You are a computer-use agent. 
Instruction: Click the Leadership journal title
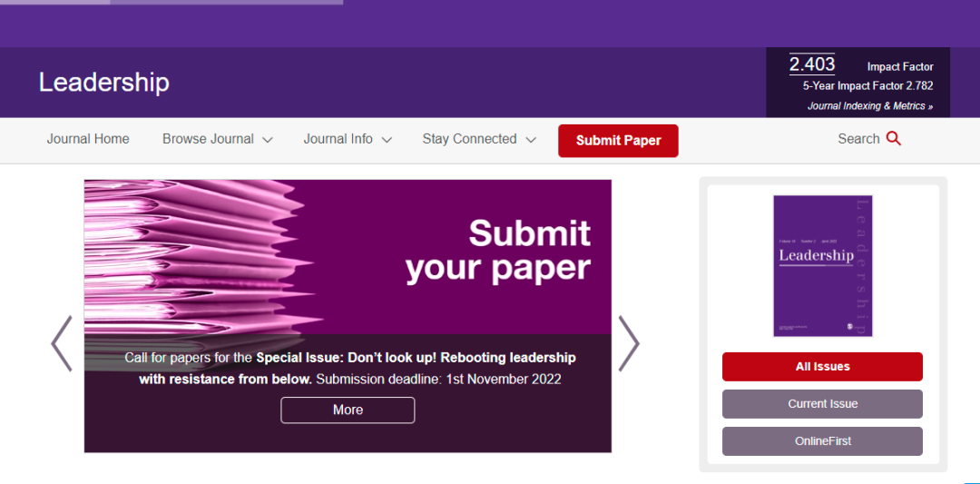tap(103, 83)
